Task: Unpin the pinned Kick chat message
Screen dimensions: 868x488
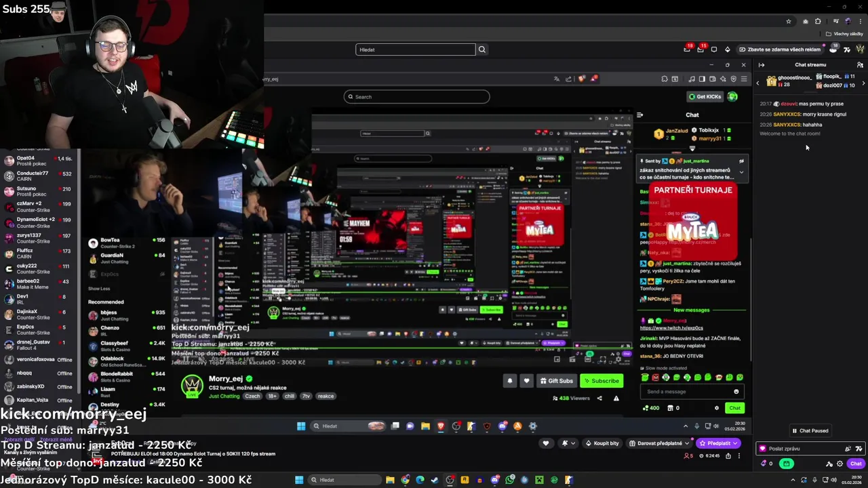Action: point(741,161)
